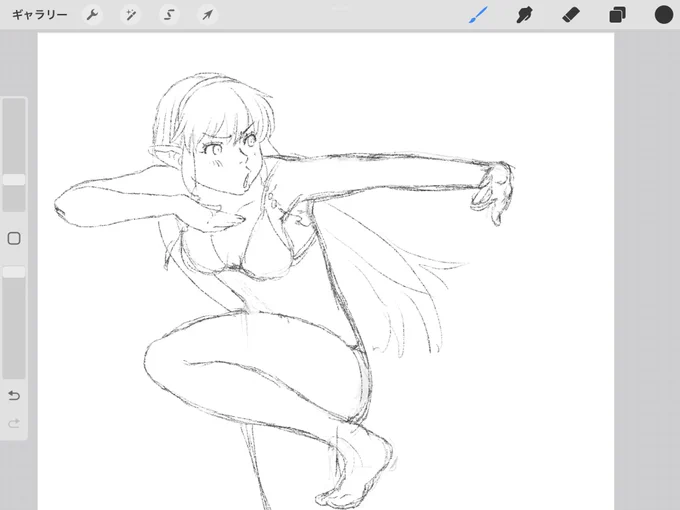Select the Smudge finger tool
This screenshot has width=680, height=510.
coord(524,15)
